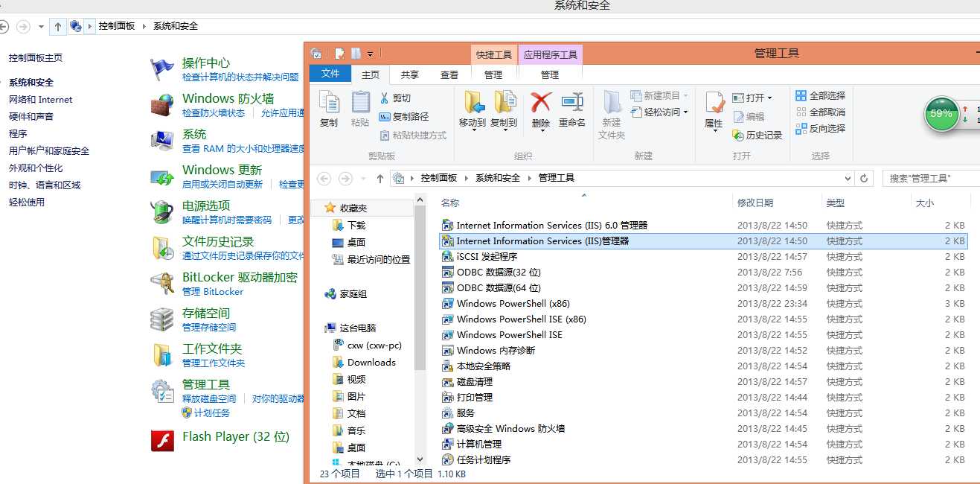Select the 高级安全 Windows 防火墙 shortcut
This screenshot has width=980, height=484.
point(702,429)
